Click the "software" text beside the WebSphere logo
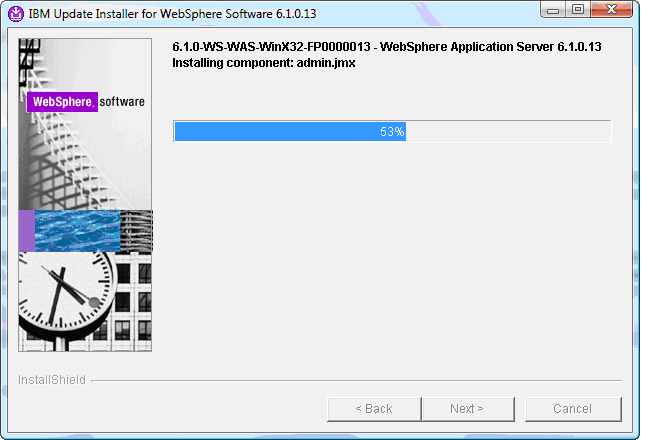The image size is (648, 440). point(122,102)
